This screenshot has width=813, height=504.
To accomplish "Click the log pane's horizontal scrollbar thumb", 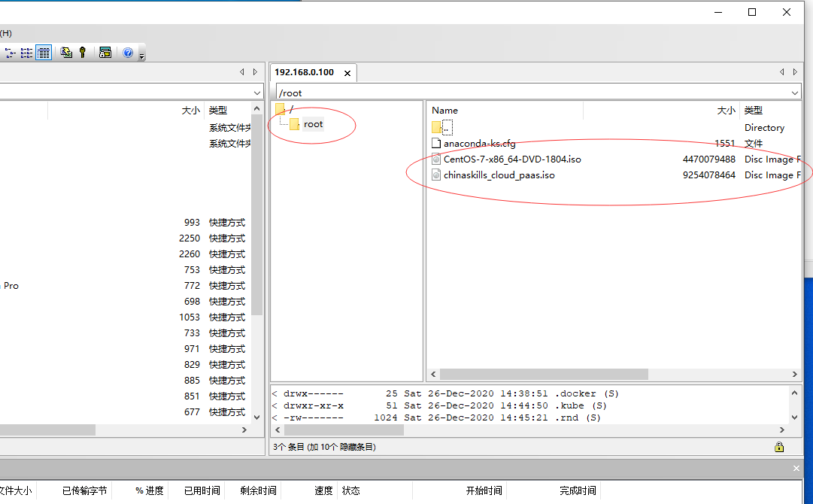I will coord(344,430).
